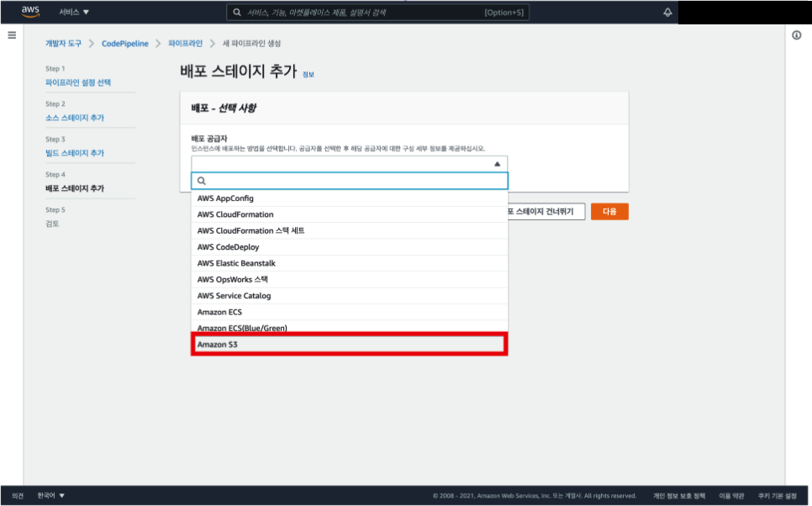Select Amazon ECS option

[x=350, y=313]
